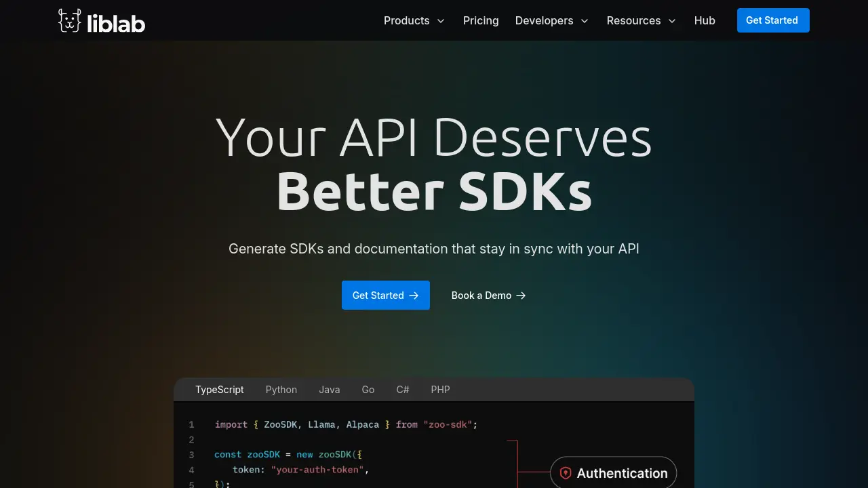Click the arrow icon beside Book a Demo
The width and height of the screenshot is (868, 488).
521,296
